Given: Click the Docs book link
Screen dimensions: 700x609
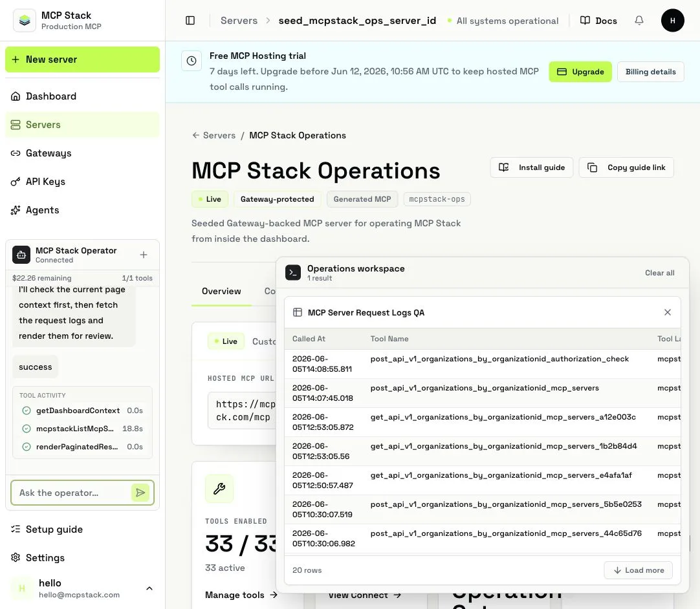Looking at the screenshot, I should click(598, 21).
